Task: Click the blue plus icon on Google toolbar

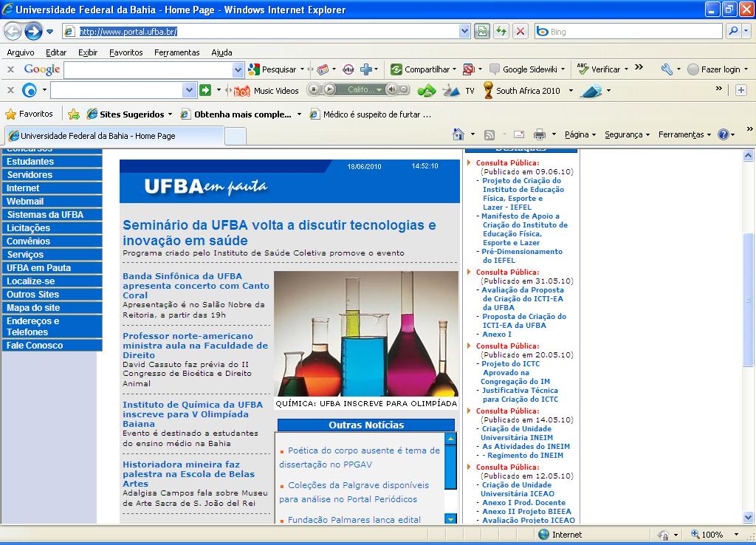Action: [x=366, y=69]
